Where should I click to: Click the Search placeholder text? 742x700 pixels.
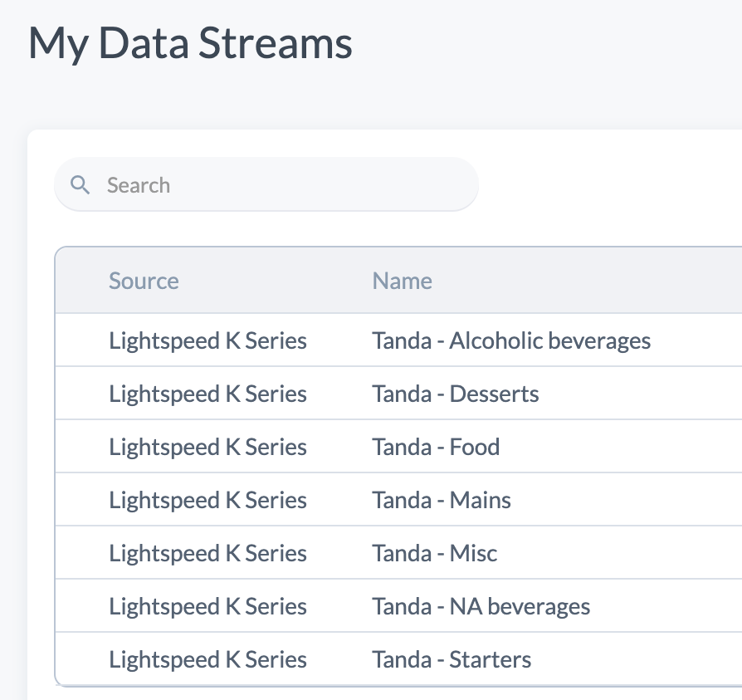[x=139, y=184]
